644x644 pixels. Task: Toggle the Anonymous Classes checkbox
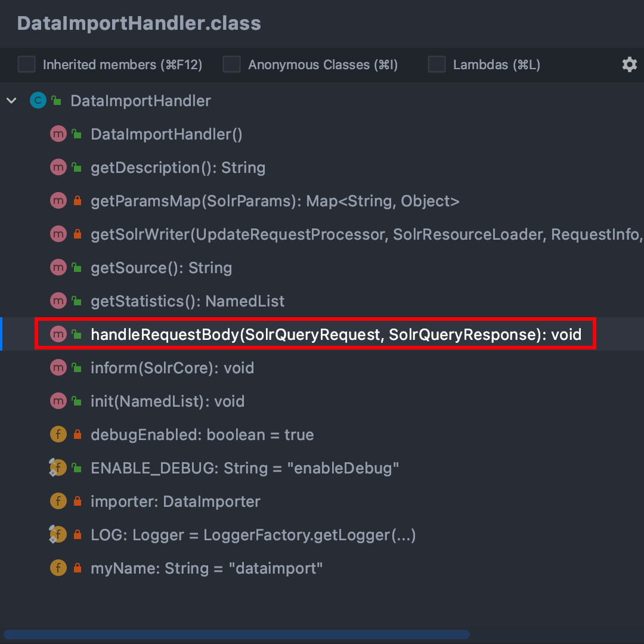[x=231, y=64]
